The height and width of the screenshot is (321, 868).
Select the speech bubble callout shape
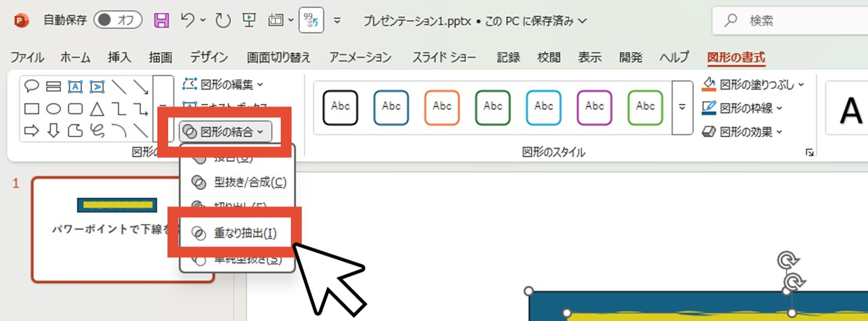pos(31,86)
